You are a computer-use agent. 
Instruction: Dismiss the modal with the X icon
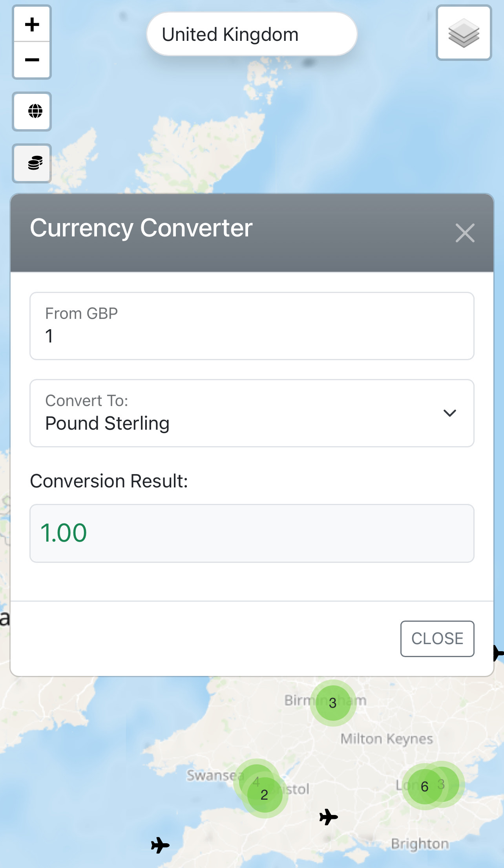465,233
